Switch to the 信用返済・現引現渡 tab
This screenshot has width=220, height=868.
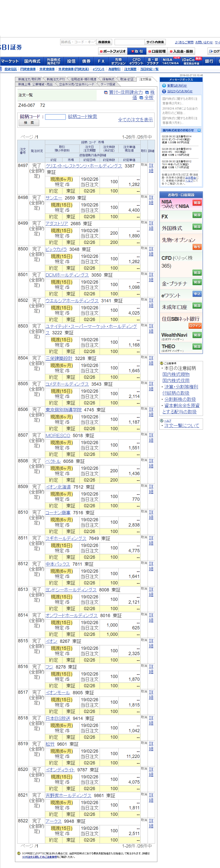click(x=83, y=79)
